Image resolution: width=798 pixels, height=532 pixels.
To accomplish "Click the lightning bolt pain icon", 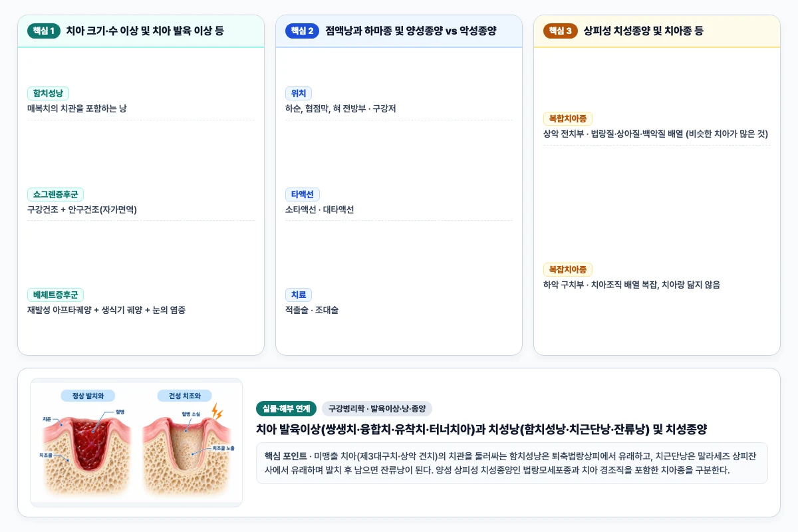I will [217, 412].
